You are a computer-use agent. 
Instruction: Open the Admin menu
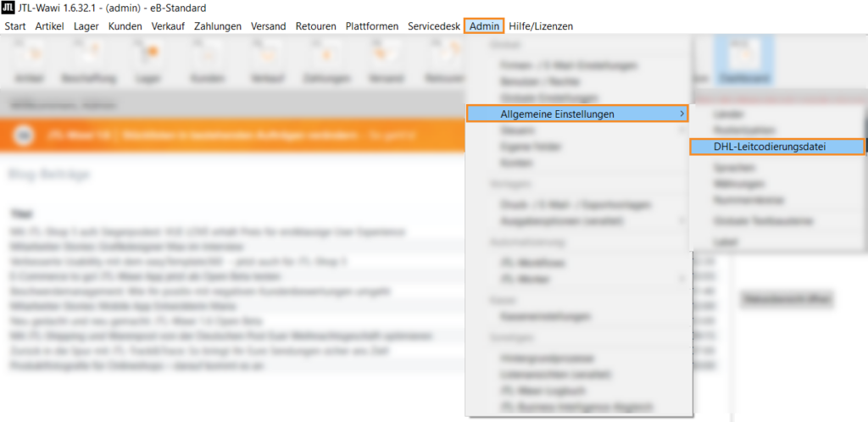coord(484,26)
